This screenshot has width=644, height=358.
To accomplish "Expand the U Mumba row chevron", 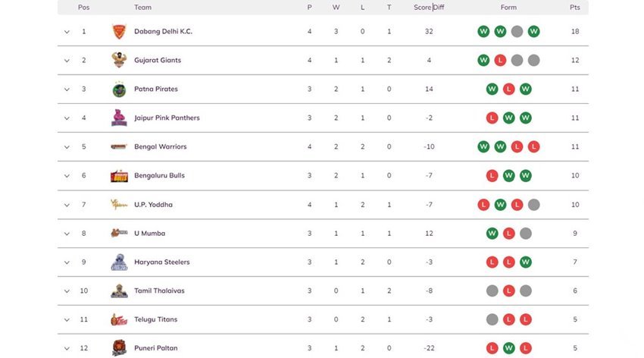I will click(x=67, y=234).
